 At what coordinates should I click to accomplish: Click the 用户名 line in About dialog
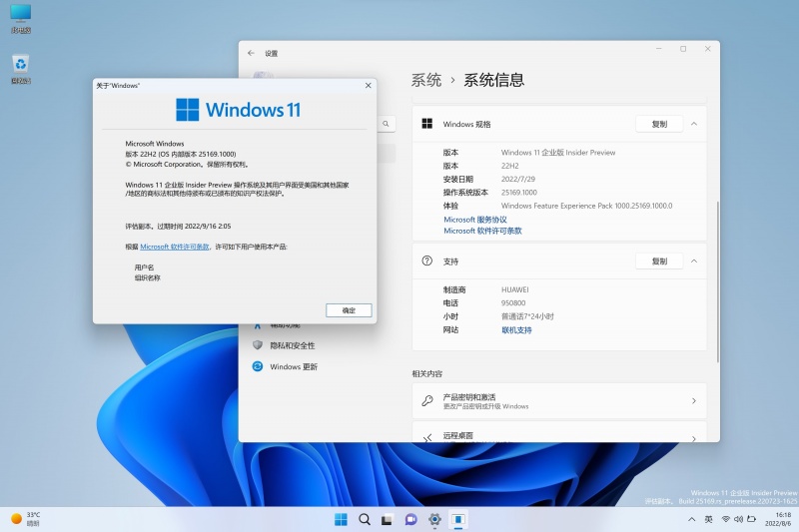coord(144,267)
